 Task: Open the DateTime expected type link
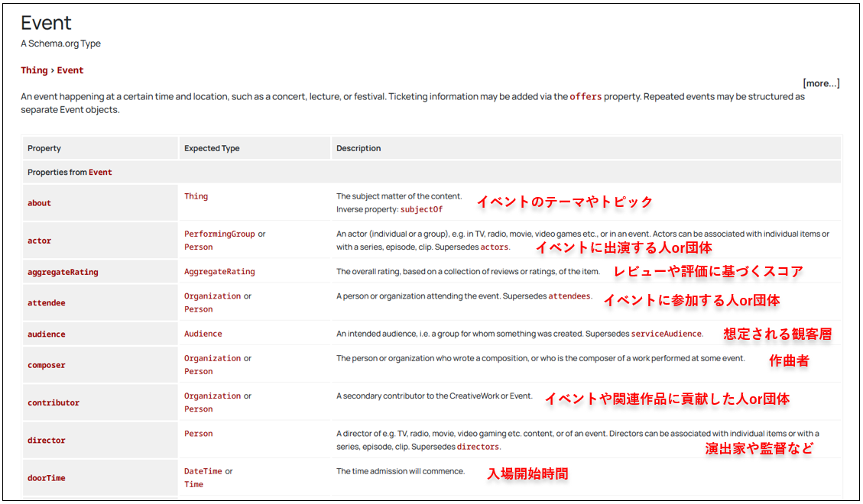[203, 471]
